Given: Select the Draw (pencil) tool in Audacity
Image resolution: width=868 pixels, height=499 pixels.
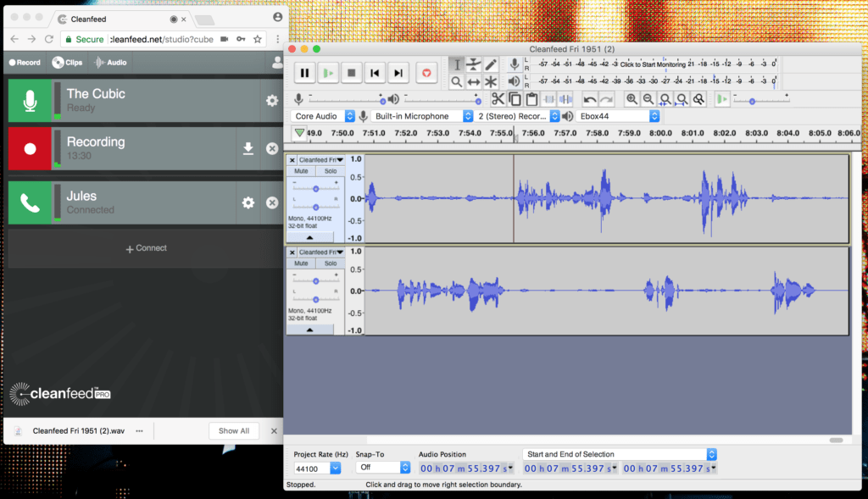Looking at the screenshot, I should (x=491, y=64).
